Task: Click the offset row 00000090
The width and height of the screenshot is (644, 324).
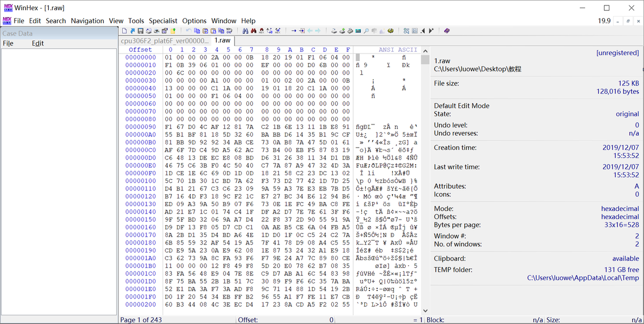Action: click(x=140, y=127)
